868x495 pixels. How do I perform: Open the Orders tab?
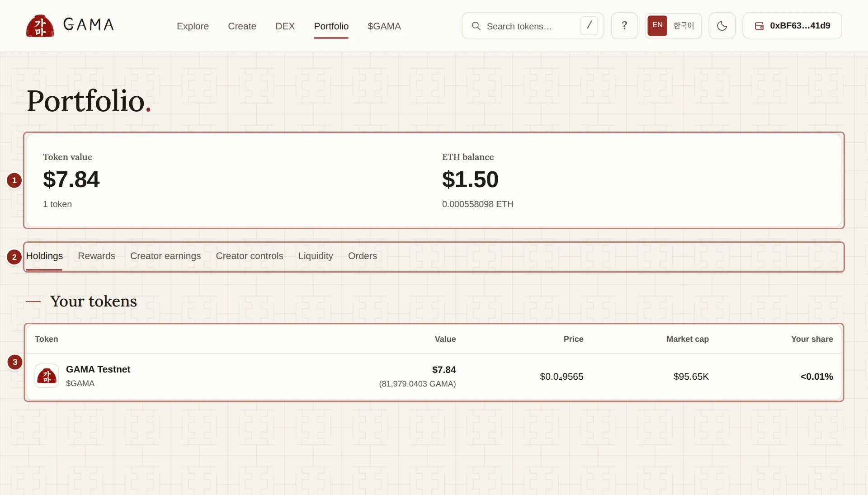[362, 256]
